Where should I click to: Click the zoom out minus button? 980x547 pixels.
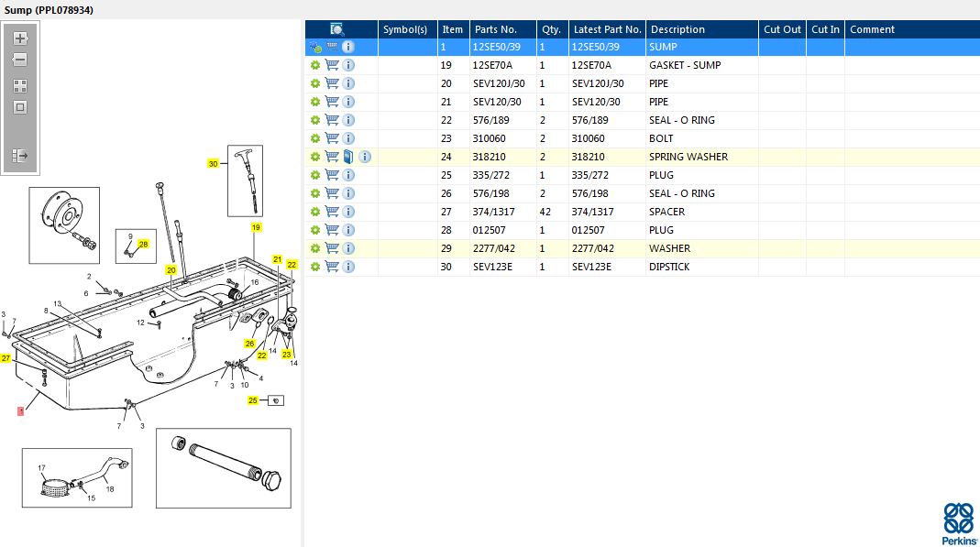(20, 60)
